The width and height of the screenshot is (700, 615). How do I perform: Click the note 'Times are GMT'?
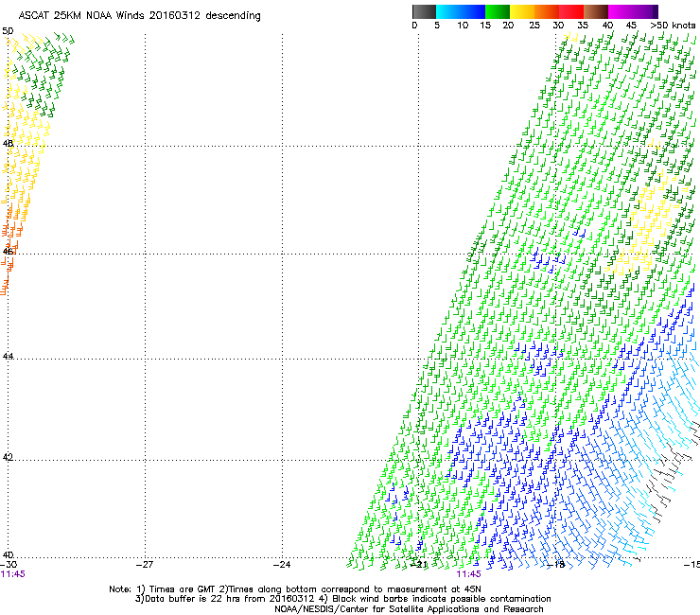pyautogui.click(x=183, y=589)
